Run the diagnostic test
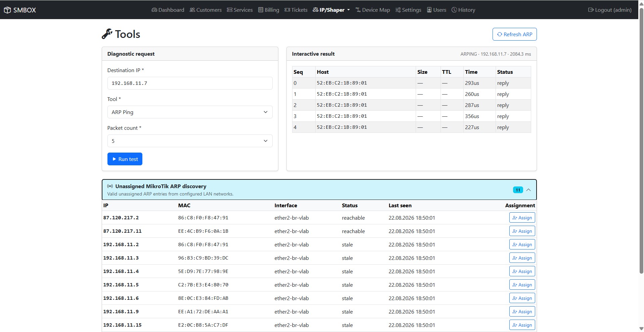Viewport: 644px width, 332px height. click(x=125, y=159)
